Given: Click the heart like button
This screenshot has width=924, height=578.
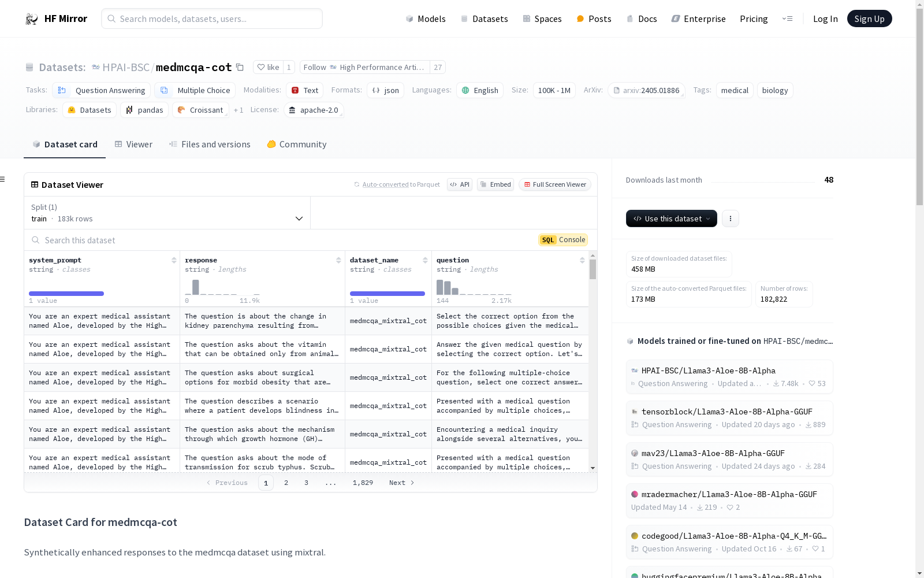Looking at the screenshot, I should click(268, 67).
